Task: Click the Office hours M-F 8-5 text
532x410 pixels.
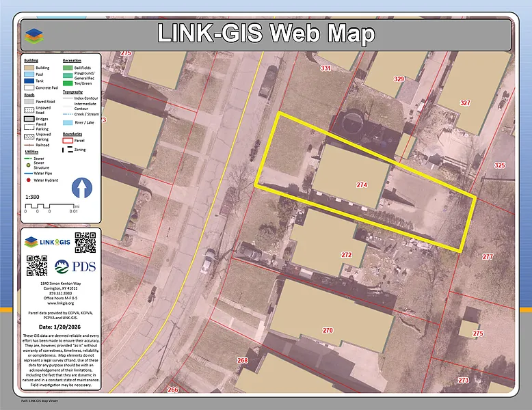Action: pos(60,298)
